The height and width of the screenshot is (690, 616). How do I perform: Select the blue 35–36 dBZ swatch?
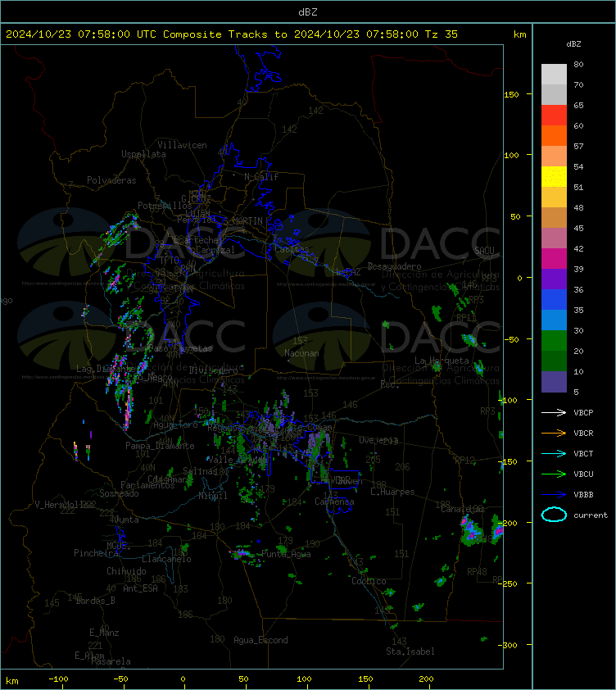[x=554, y=299]
